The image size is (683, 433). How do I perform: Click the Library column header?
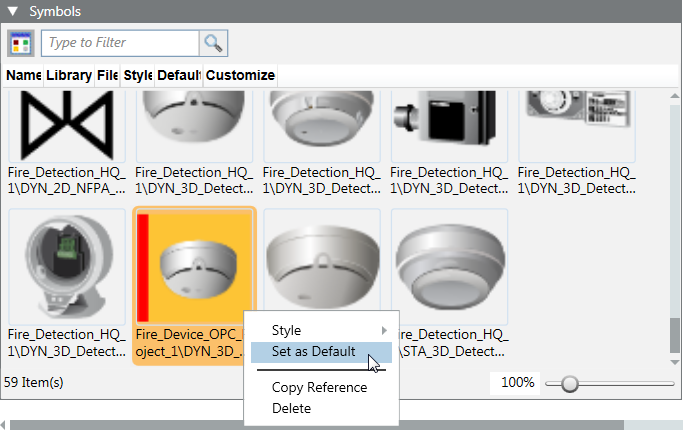pyautogui.click(x=69, y=75)
